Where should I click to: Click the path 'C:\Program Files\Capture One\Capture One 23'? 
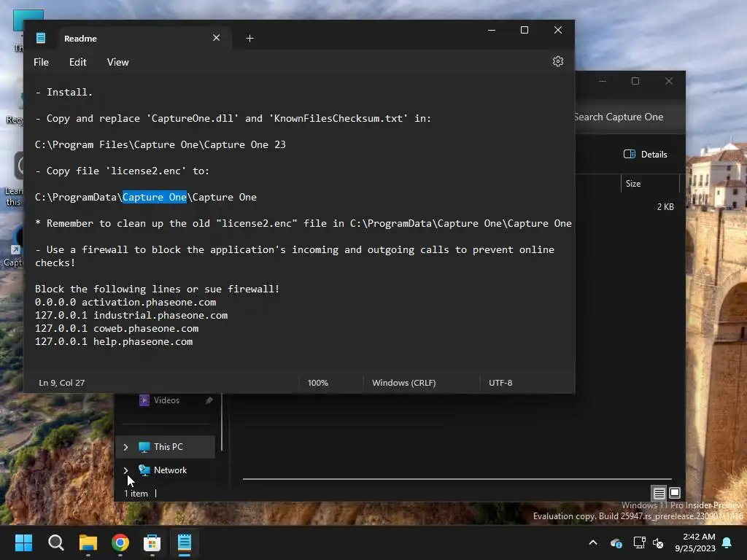(160, 145)
